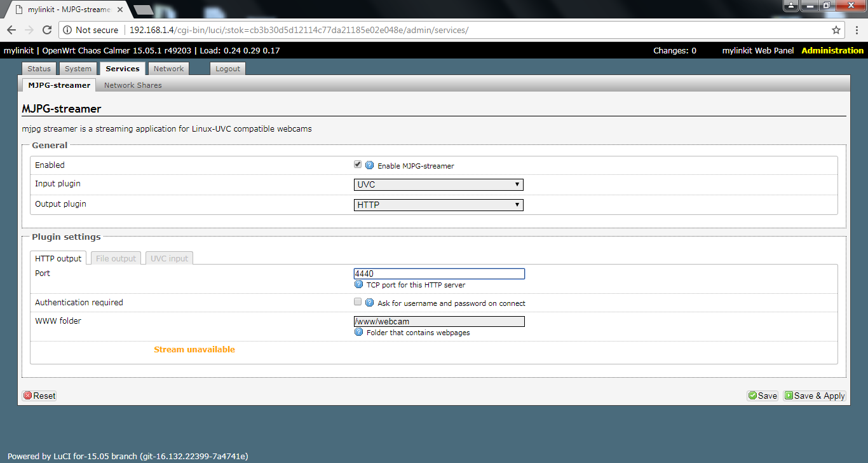Open the System tab
Image resolution: width=868 pixels, height=463 pixels.
point(78,69)
